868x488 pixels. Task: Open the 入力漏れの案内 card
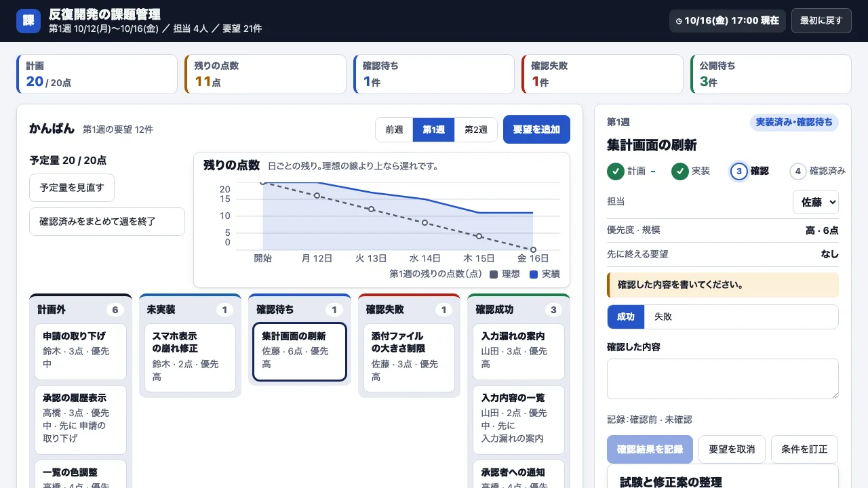click(519, 352)
